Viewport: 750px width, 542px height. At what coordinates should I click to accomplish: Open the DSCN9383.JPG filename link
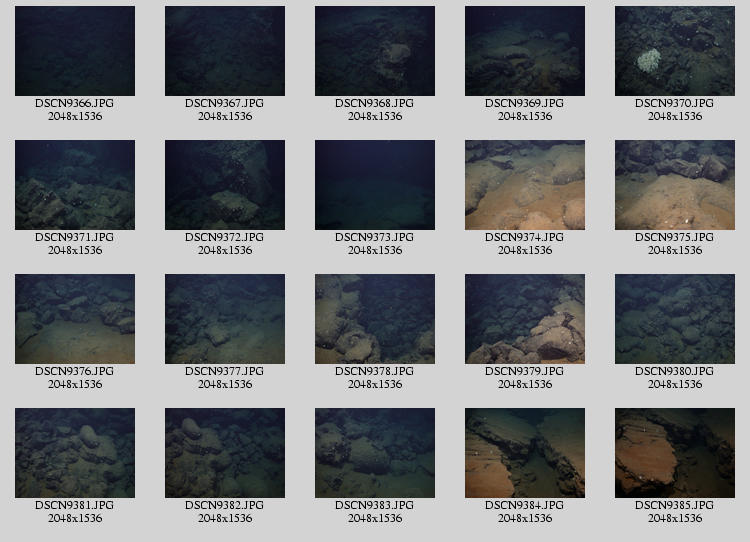coord(375,505)
